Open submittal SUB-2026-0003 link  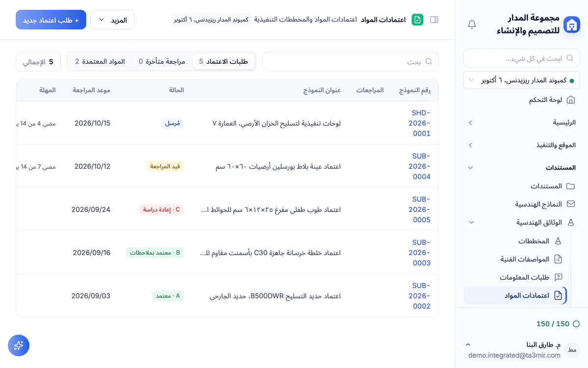point(420,252)
